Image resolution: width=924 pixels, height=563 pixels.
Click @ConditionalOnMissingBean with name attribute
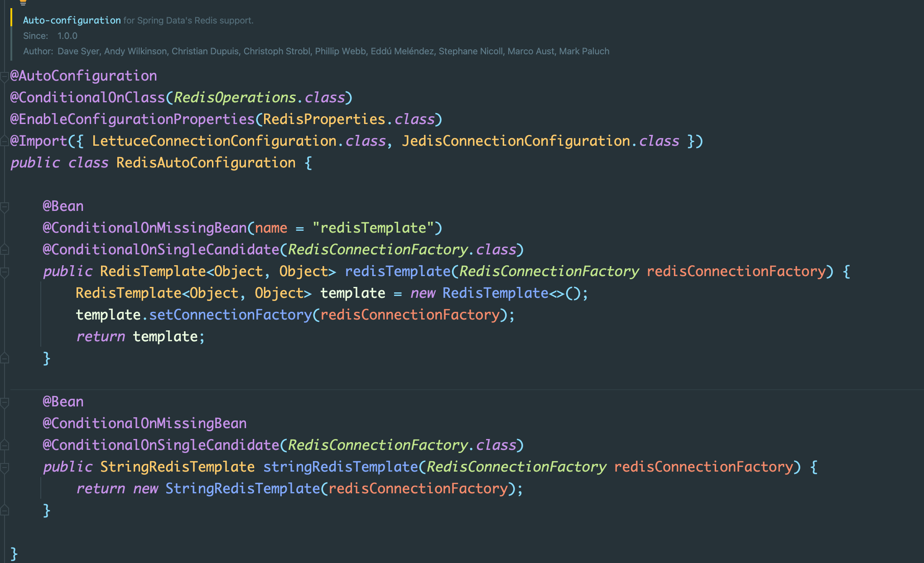(145, 228)
